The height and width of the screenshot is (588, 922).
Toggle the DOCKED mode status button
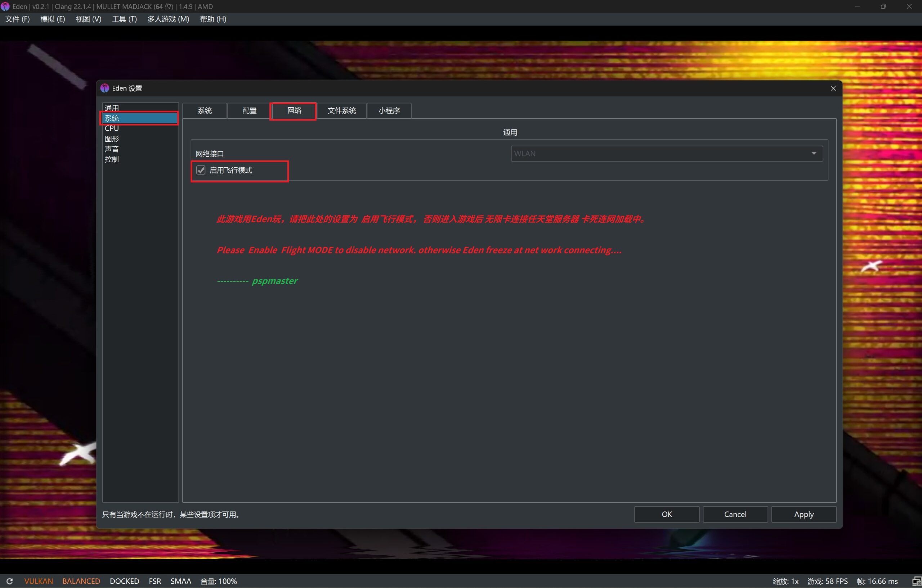(125, 581)
